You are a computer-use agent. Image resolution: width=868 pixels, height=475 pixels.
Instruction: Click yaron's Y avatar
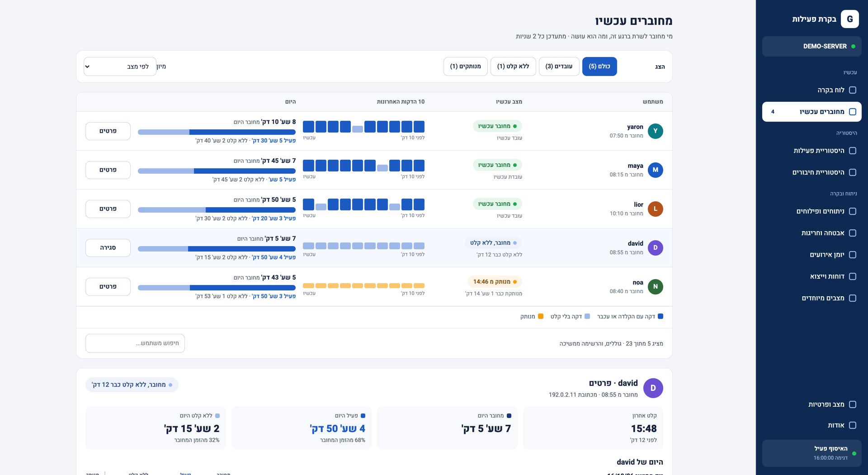point(655,131)
